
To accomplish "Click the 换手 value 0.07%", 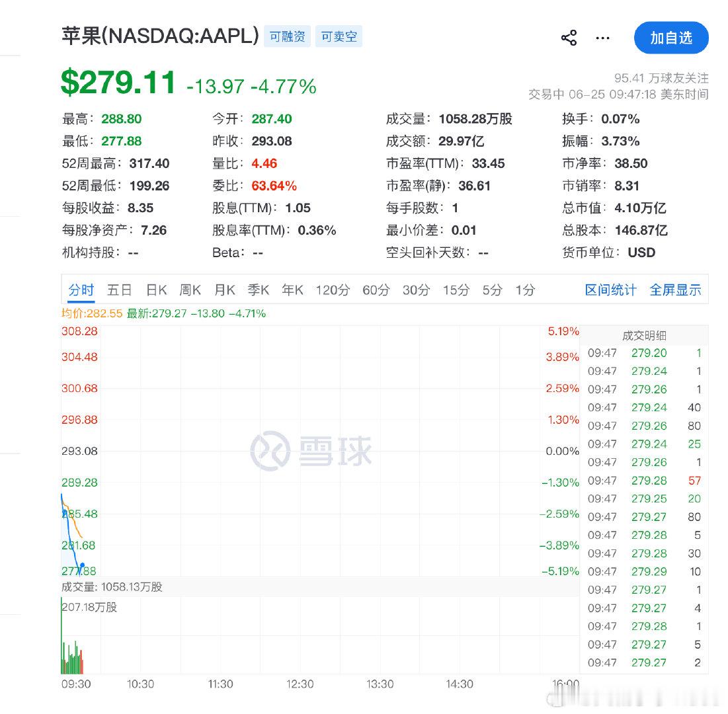I will (x=620, y=119).
